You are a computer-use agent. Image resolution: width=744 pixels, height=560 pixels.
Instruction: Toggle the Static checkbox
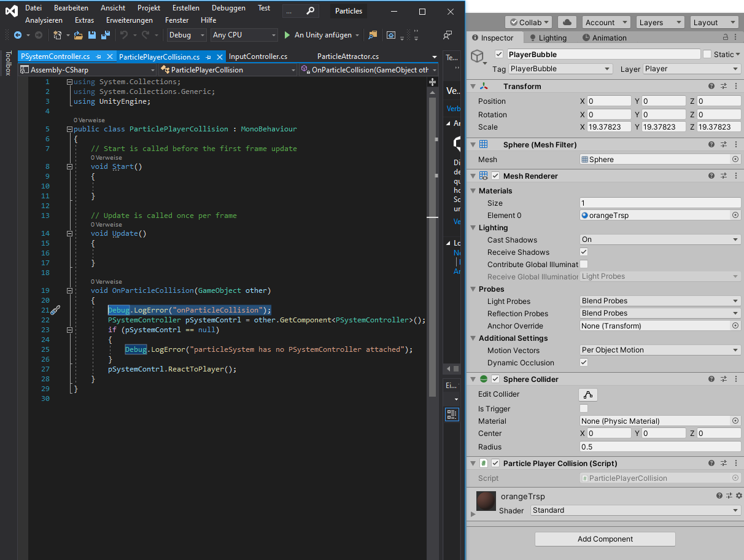pyautogui.click(x=707, y=54)
